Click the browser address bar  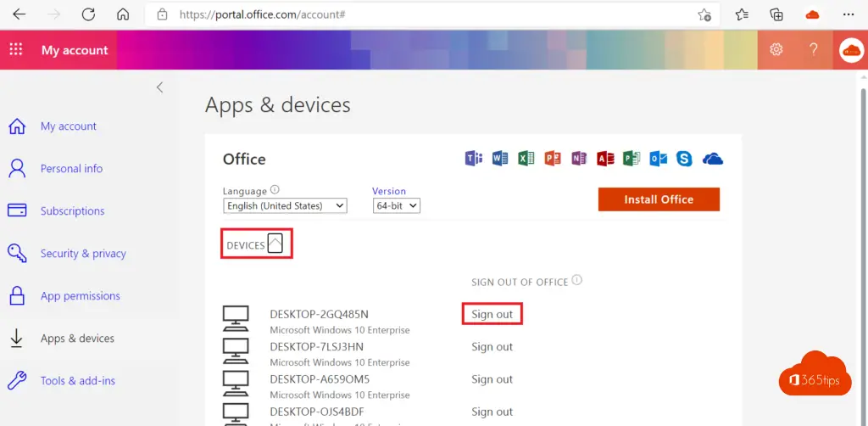424,14
